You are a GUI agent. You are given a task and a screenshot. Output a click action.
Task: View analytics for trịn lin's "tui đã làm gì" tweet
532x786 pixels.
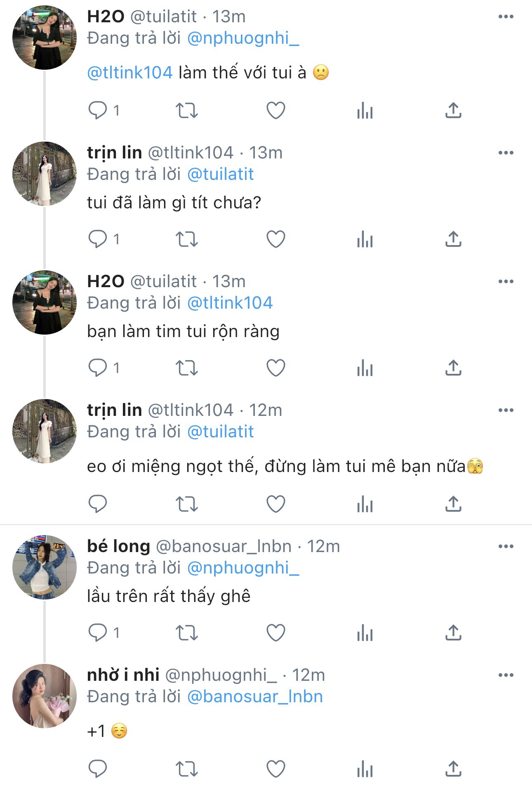click(365, 239)
